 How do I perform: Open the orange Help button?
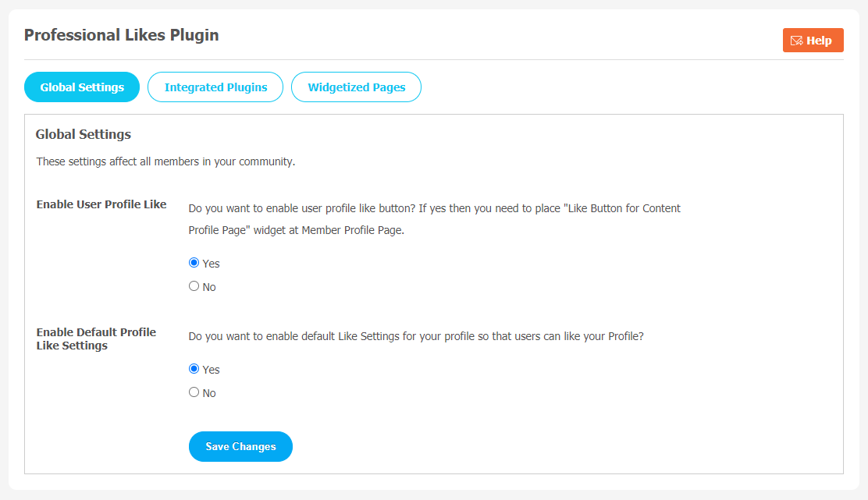(813, 41)
